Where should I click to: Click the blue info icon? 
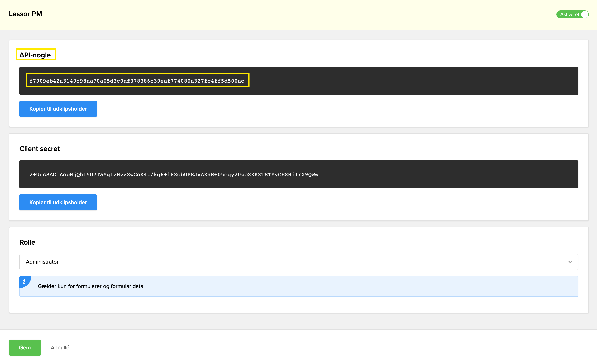coord(24,281)
